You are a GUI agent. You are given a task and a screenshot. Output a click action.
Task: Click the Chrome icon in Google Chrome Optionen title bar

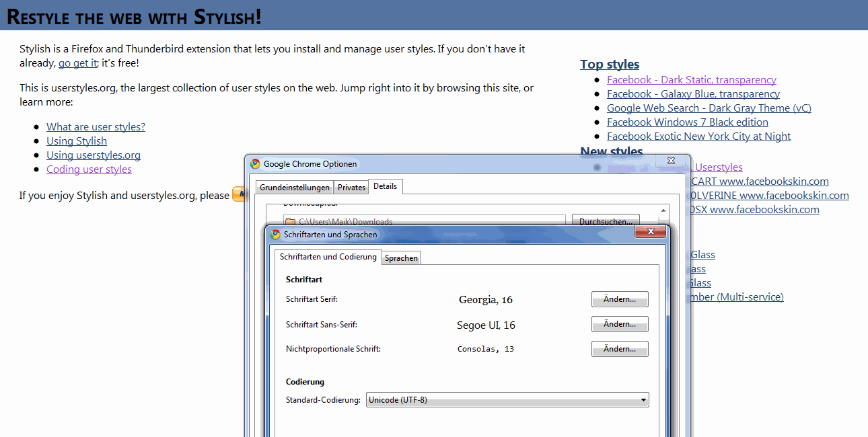(255, 163)
